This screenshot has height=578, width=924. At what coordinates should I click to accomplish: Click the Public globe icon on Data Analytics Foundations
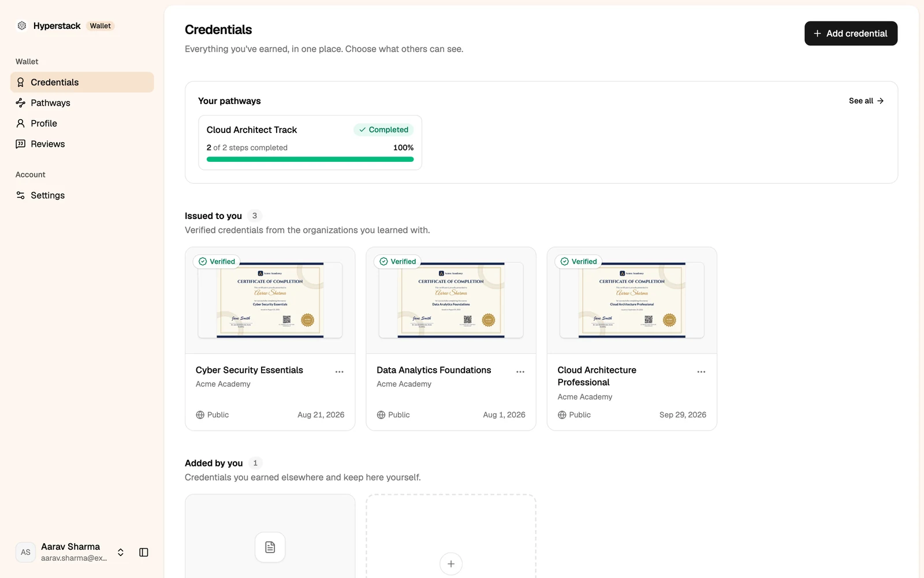pos(381,415)
